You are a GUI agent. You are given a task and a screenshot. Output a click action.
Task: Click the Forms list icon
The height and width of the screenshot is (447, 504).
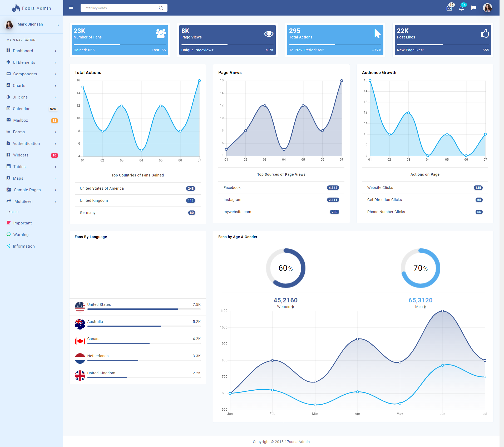(8, 131)
